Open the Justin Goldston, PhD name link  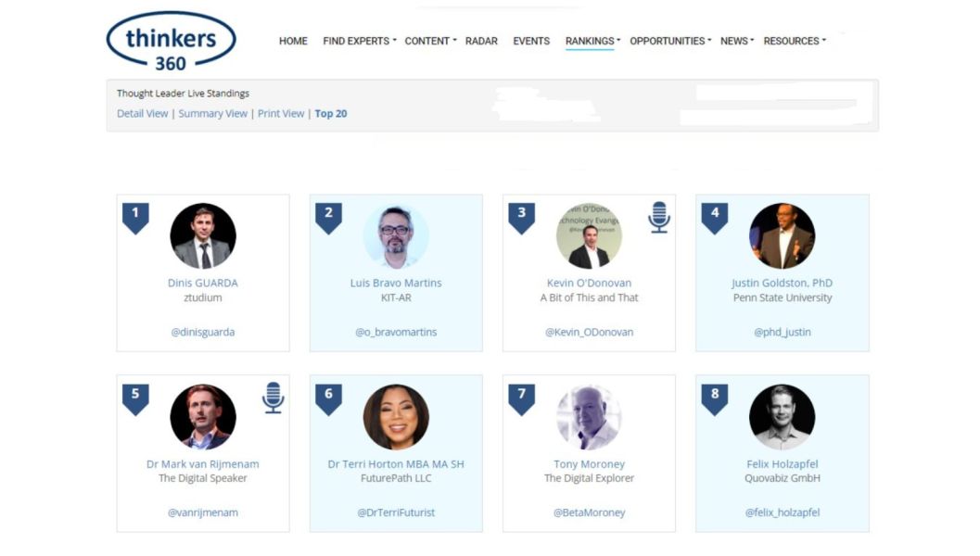tap(782, 283)
